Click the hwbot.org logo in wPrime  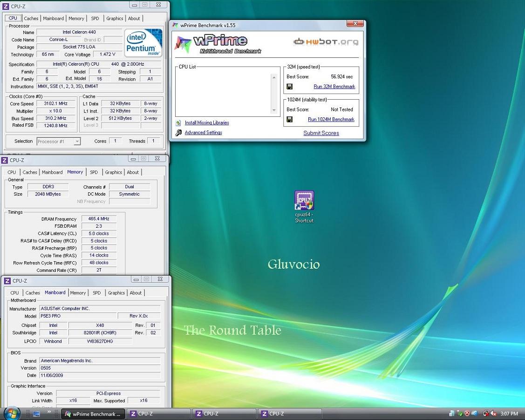tap(326, 41)
